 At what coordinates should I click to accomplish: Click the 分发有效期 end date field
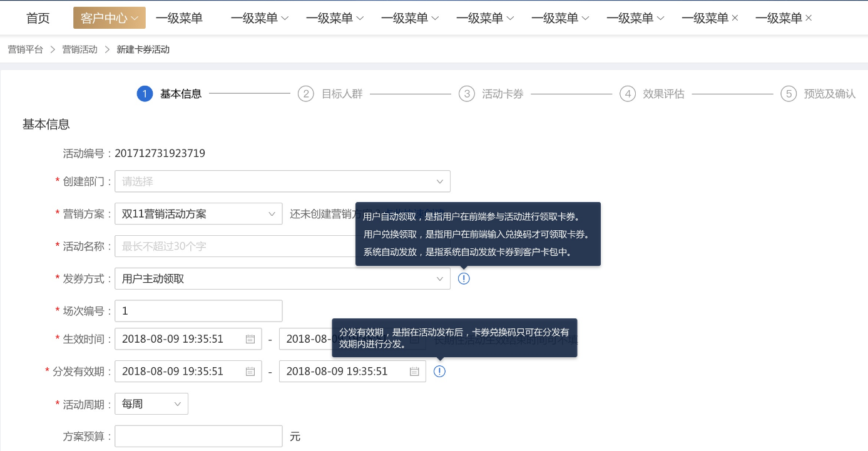(352, 372)
